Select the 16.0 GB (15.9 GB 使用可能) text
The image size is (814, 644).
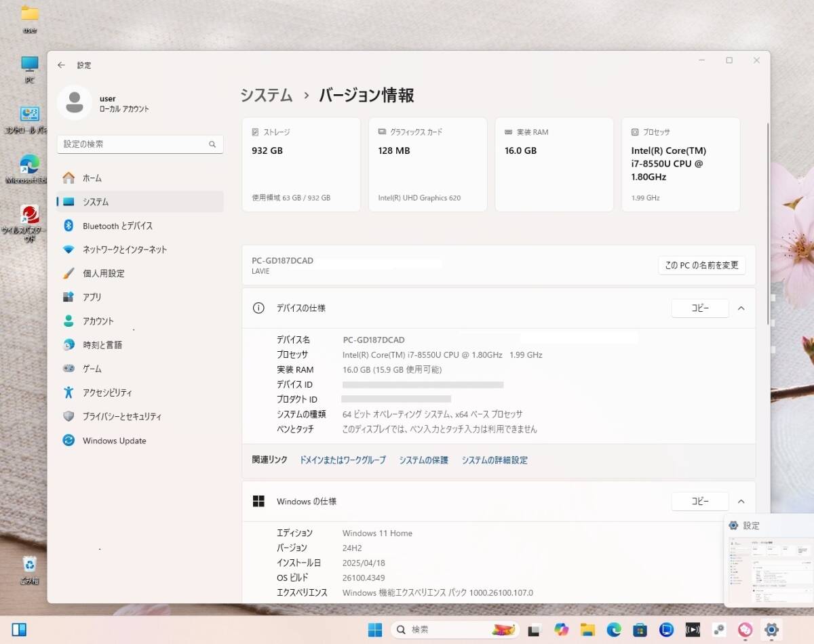[x=392, y=369]
